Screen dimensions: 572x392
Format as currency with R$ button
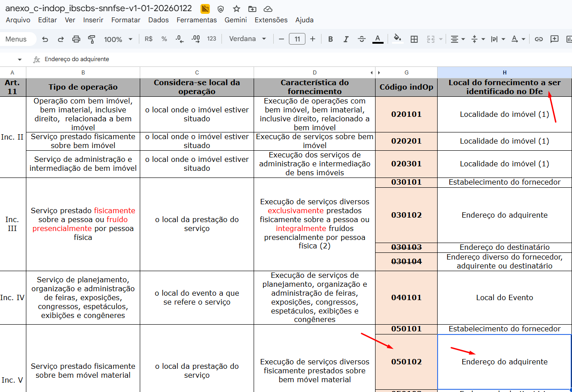coord(149,39)
